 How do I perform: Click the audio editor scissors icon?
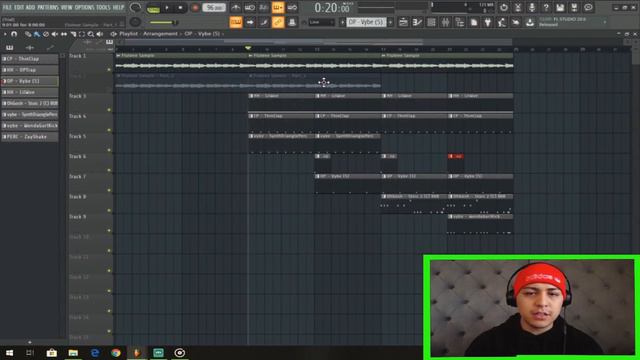(x=518, y=7)
